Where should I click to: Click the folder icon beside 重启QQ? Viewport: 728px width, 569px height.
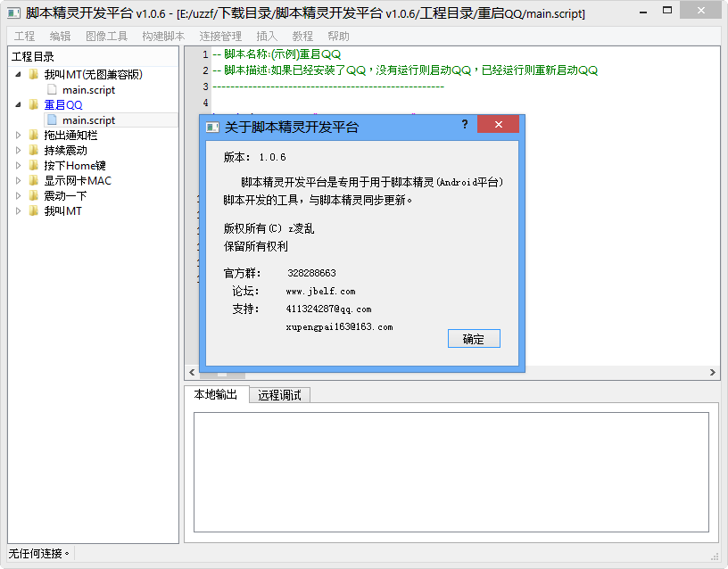click(x=31, y=105)
